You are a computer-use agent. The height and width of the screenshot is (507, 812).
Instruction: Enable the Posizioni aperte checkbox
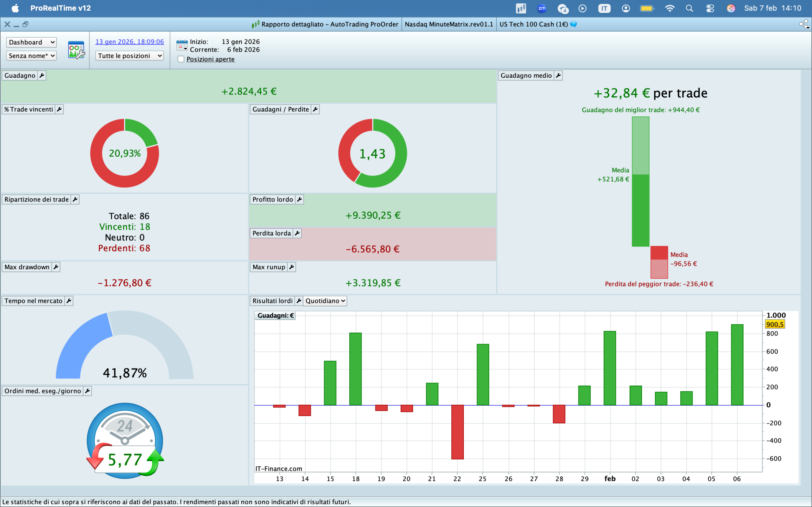coord(181,59)
